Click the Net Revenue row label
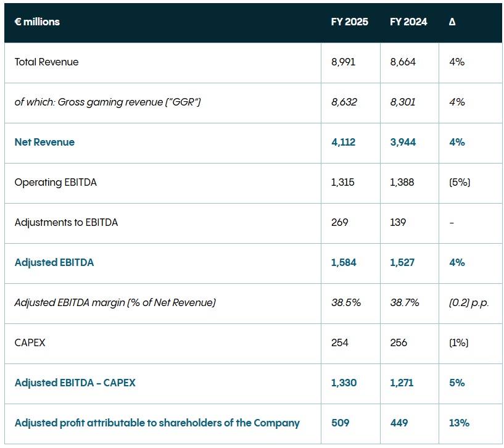Screen dimensions: 504x448 point(44,142)
